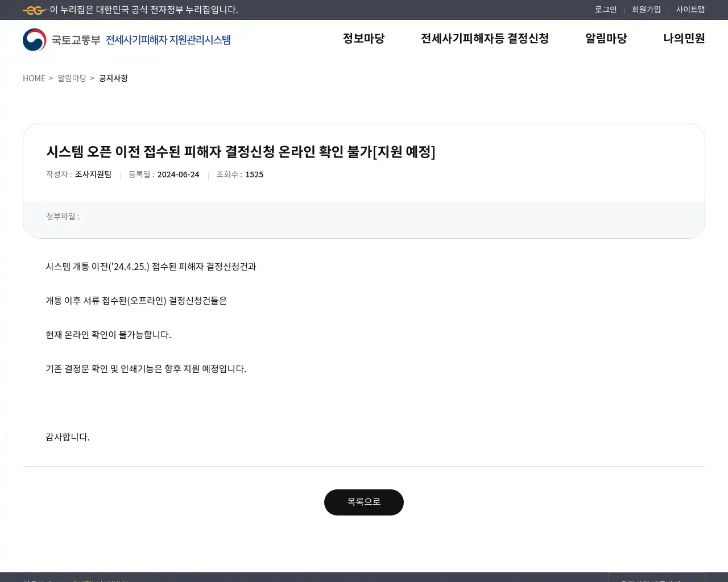Click 알림마당 in the breadcrumb

(x=72, y=78)
